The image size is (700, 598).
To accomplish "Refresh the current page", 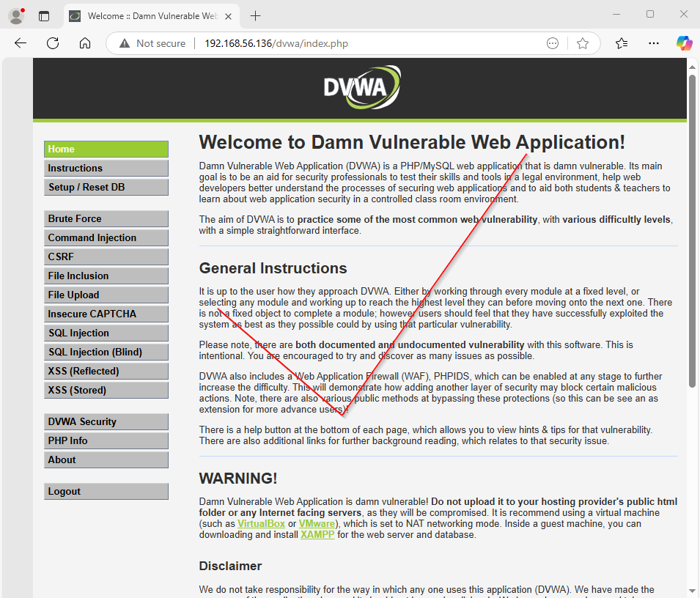I will pos(53,43).
